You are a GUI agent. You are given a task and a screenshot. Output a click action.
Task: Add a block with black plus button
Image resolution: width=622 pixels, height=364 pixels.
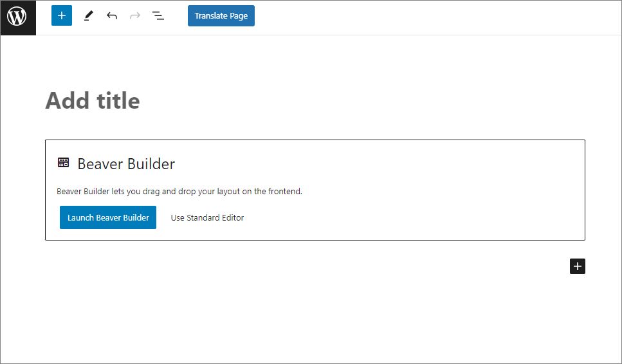[x=577, y=266]
